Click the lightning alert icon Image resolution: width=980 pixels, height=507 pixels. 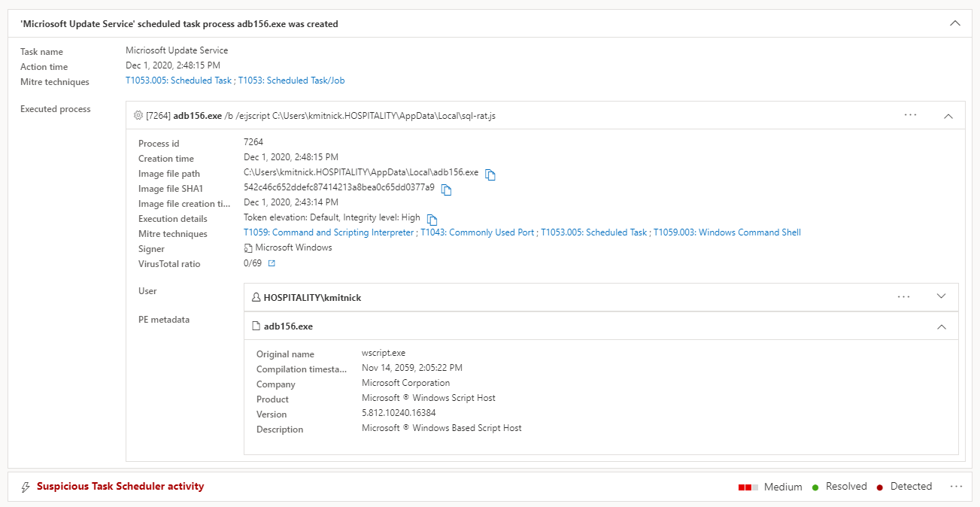(26, 487)
